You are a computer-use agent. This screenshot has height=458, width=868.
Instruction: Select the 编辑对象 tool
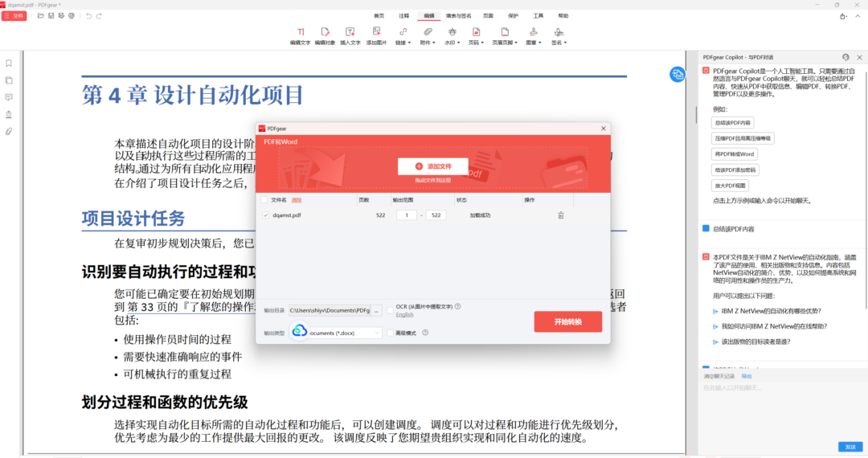coord(325,36)
